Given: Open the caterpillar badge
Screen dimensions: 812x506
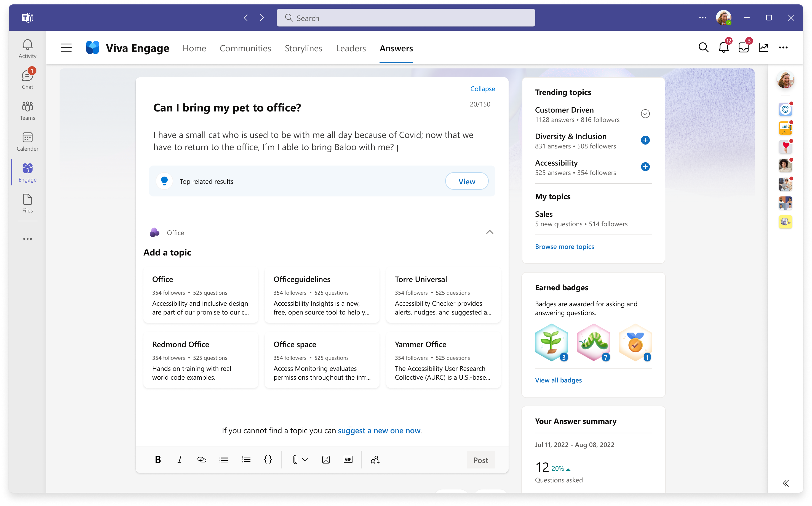Looking at the screenshot, I should 593,342.
